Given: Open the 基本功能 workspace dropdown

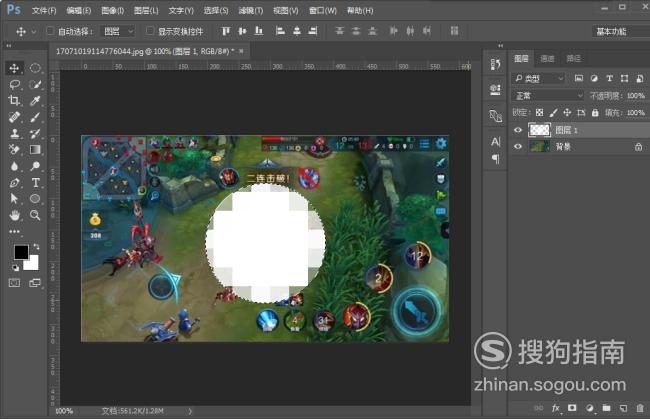Looking at the screenshot, I should (621, 31).
